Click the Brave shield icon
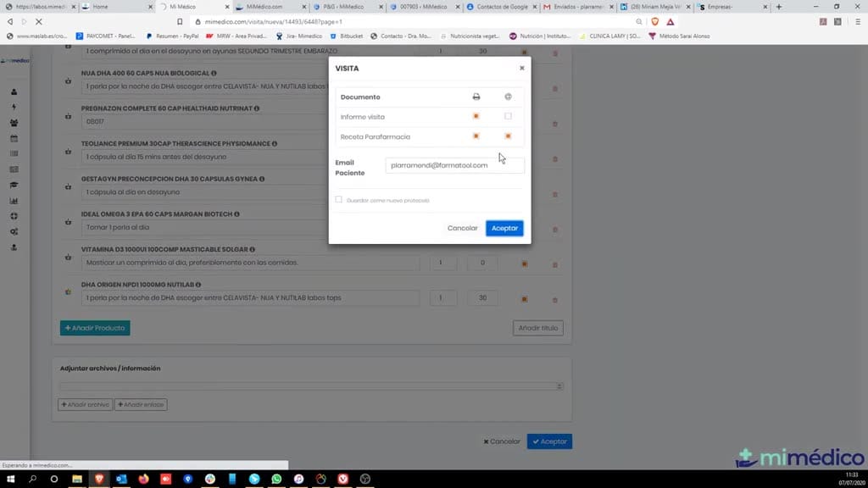 pyautogui.click(x=655, y=21)
